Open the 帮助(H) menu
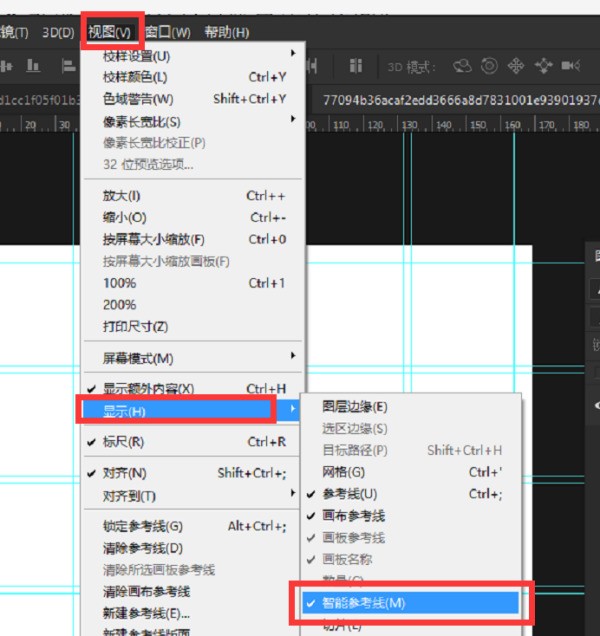The image size is (600, 636). [x=227, y=32]
